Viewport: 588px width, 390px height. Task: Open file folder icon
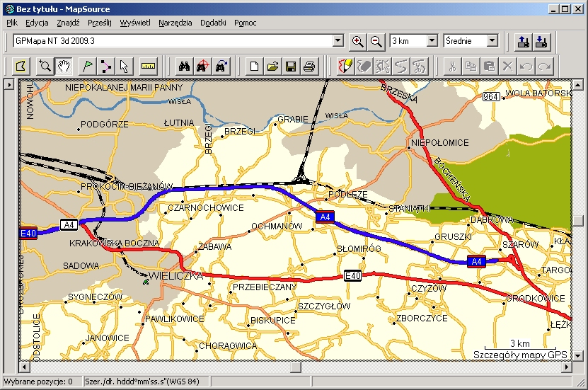coord(272,67)
